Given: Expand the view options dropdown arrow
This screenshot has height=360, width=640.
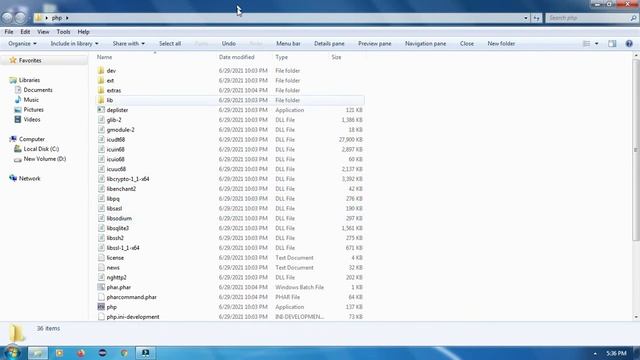Looking at the screenshot, I should (596, 43).
